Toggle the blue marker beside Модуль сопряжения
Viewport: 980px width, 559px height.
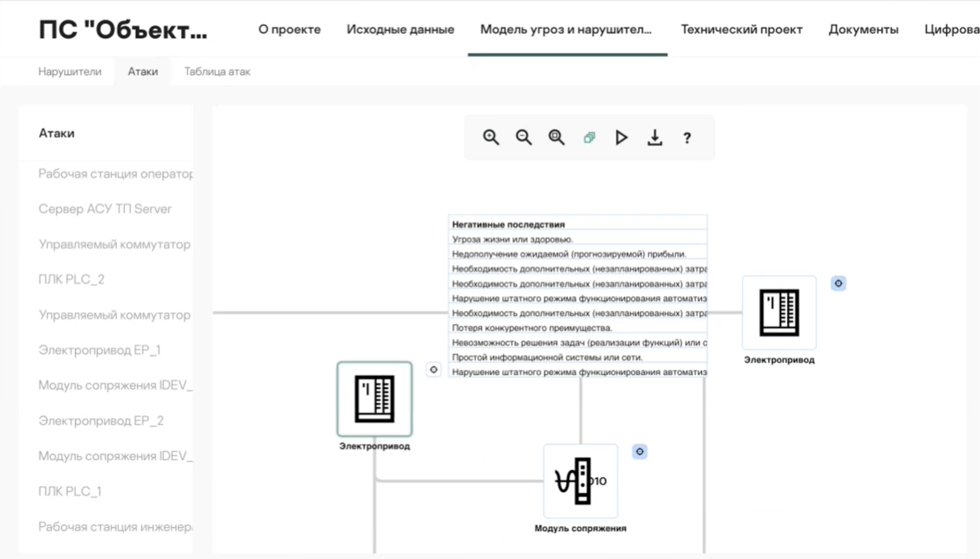click(640, 451)
